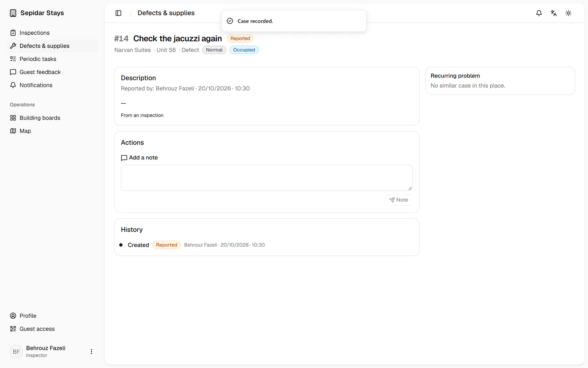Screen dimensions: 588x368
Task: Click the sidebar Notifications bell icon
Action: click(13, 85)
